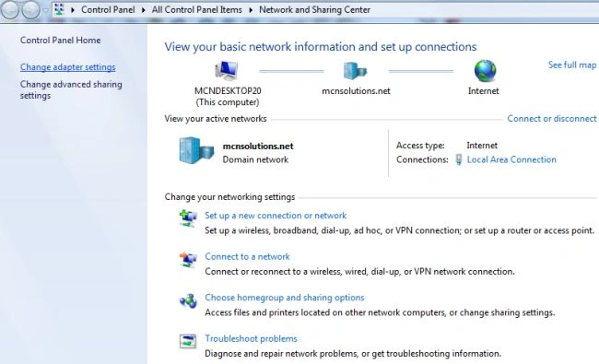Expand the arrow after Control Panel breadcrumb
The image size is (599, 364).
(x=143, y=10)
